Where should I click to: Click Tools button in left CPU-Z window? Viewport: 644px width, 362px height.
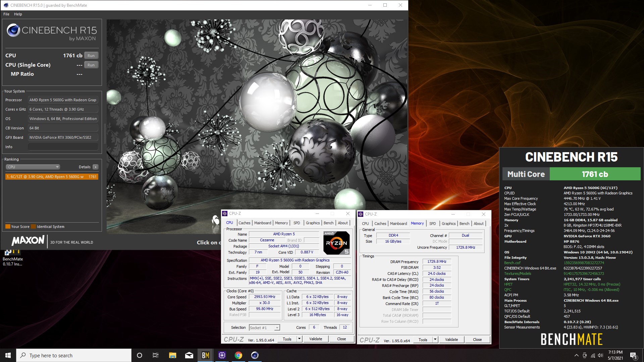pyautogui.click(x=287, y=339)
